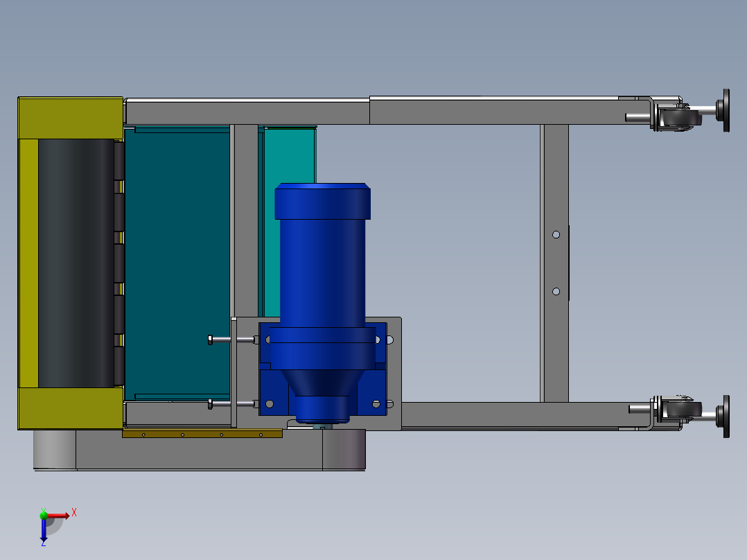
Task: Select the upper yellow roller bracket
Action: click(x=71, y=118)
